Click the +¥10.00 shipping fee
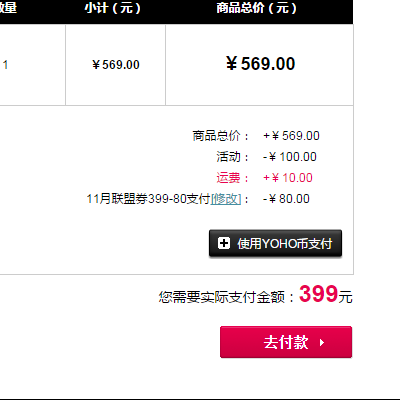The image size is (400, 400). coord(288,178)
